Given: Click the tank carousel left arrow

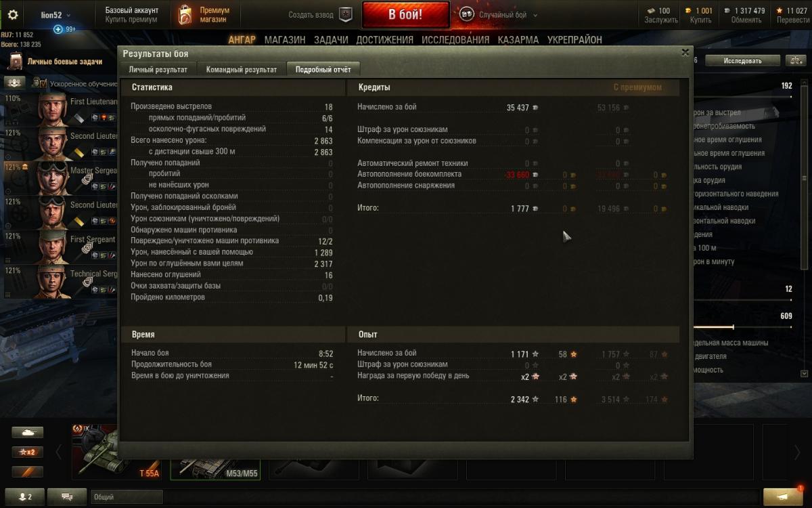Looking at the screenshot, I should [59, 452].
